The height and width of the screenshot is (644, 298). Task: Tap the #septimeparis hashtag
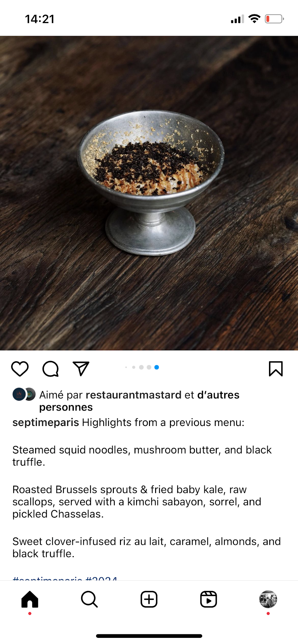pyautogui.click(x=47, y=578)
